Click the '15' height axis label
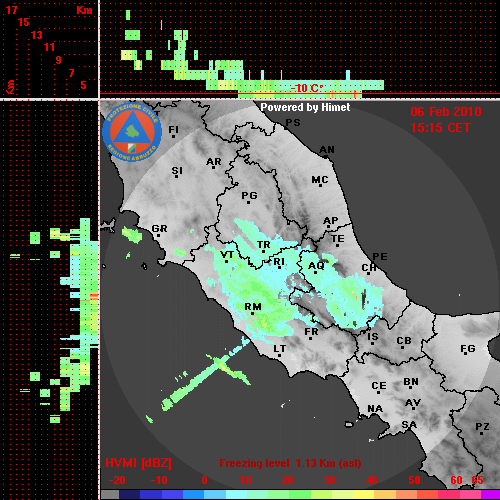500x500 pixels. pyautogui.click(x=24, y=22)
